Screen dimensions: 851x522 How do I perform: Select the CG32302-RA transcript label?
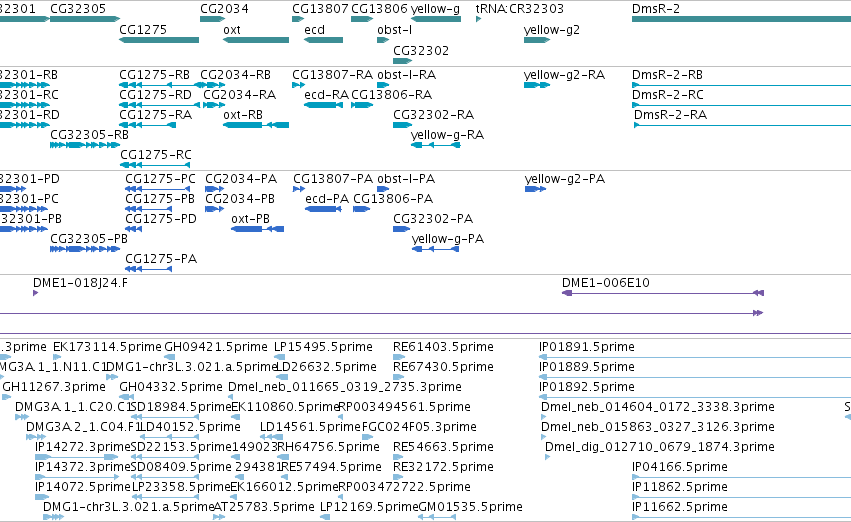coord(433,115)
